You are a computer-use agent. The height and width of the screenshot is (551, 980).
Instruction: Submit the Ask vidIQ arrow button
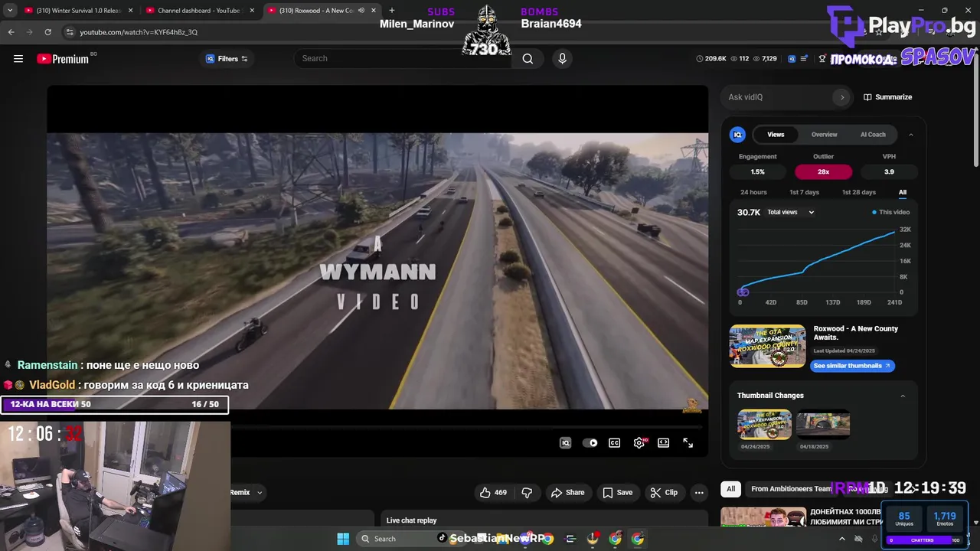click(x=842, y=97)
